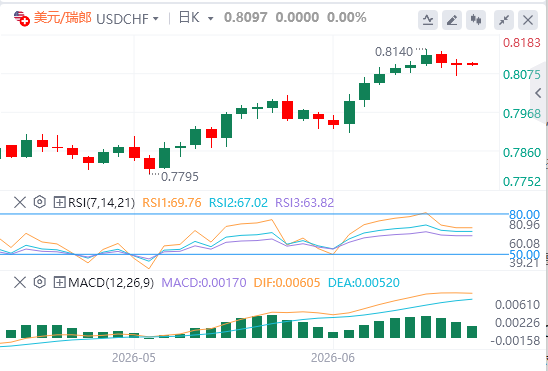The height and width of the screenshot is (371, 548).
Task: Select the pencil drawing tool
Action: 452,20
